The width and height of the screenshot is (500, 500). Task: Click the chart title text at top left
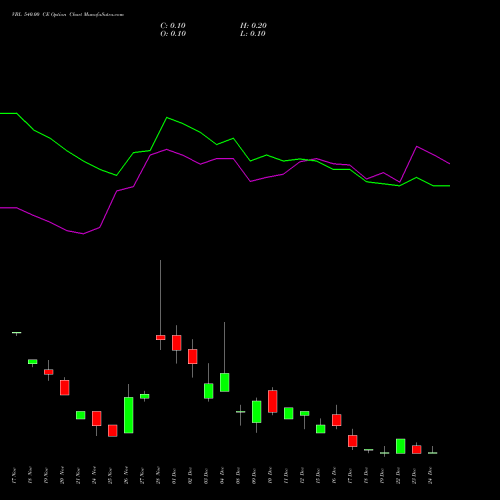(x=68, y=15)
